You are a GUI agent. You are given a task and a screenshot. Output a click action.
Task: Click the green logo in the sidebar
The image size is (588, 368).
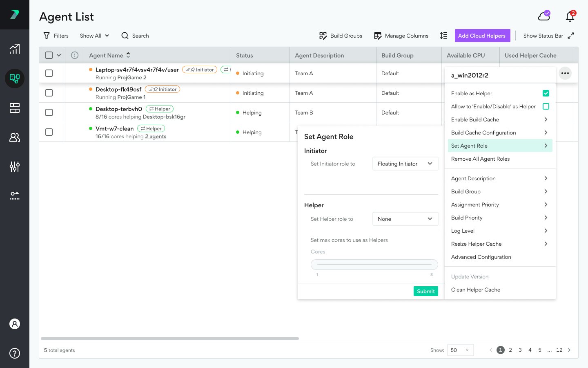point(15,15)
